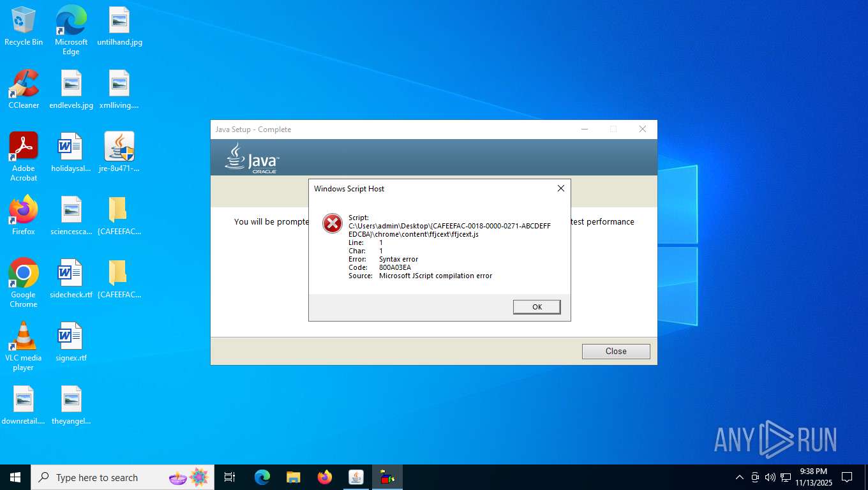Open the Recycle Bin desktop icon
868x490 pixels.
24,26
